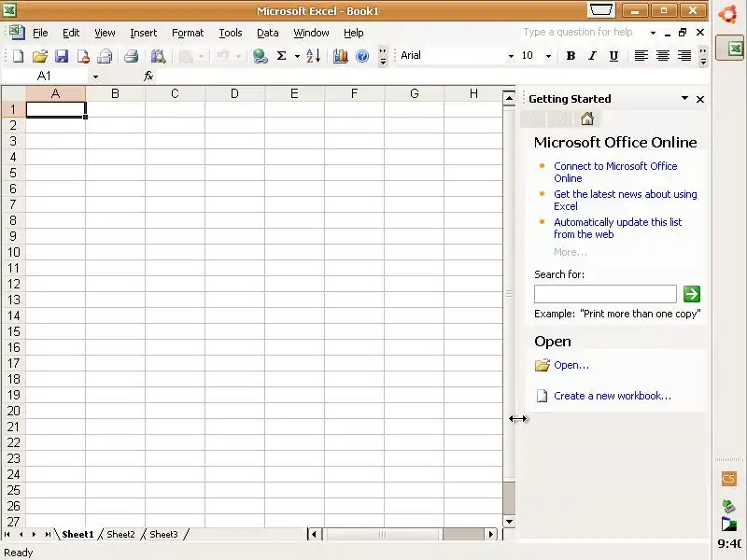The height and width of the screenshot is (560, 747).
Task: Close the Getting Started task pane
Action: point(699,99)
